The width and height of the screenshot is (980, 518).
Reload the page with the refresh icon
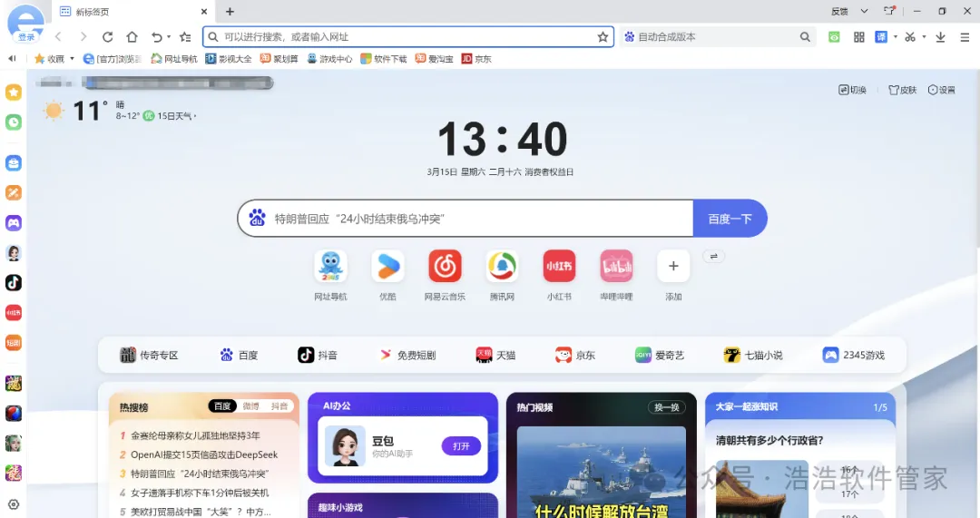pos(107,37)
